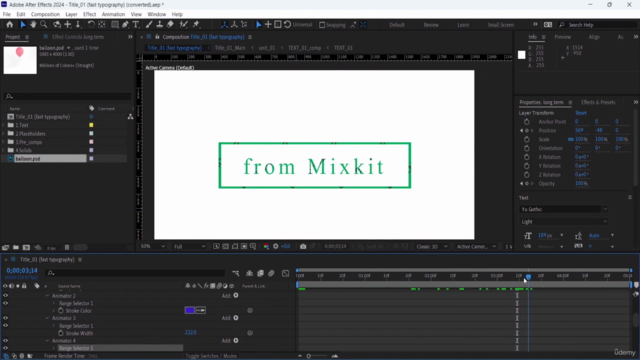
Task: Toggle the Scale constrain proportions link
Action: tap(571, 139)
